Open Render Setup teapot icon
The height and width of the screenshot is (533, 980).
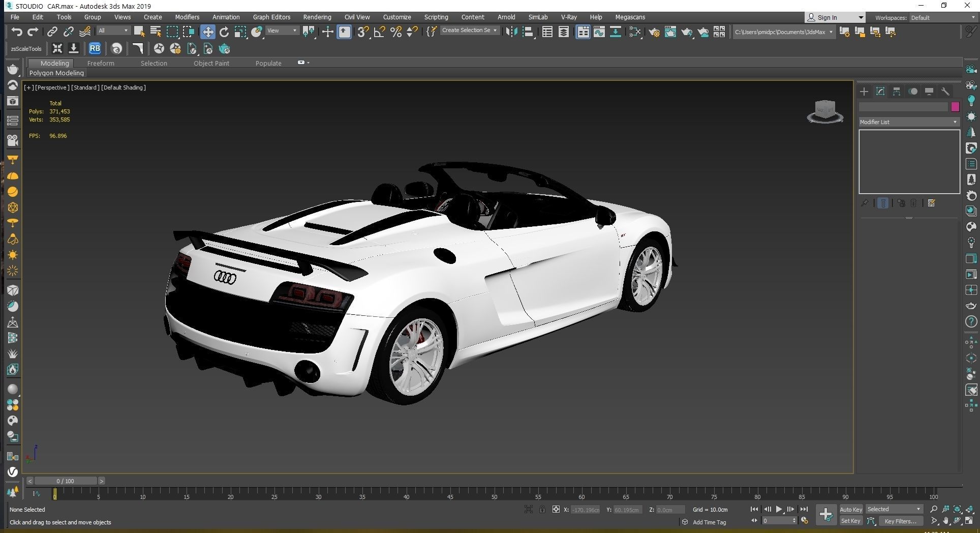pyautogui.click(x=654, y=32)
